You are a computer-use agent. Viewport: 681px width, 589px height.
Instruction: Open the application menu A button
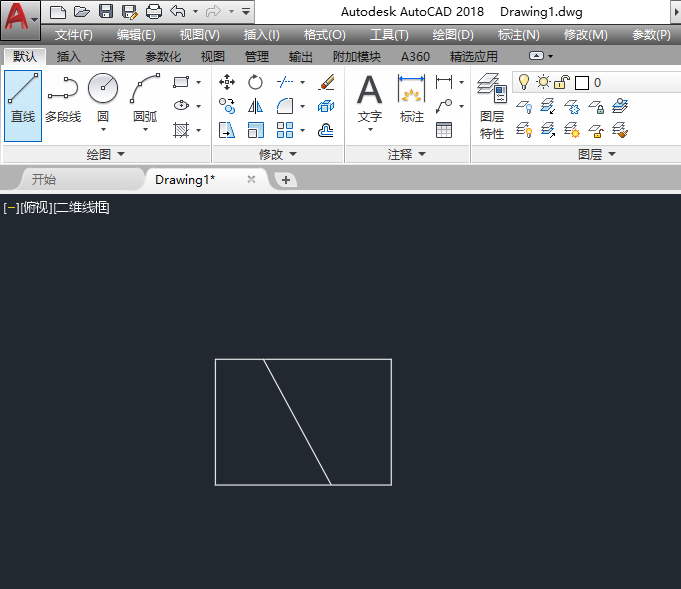pos(20,19)
